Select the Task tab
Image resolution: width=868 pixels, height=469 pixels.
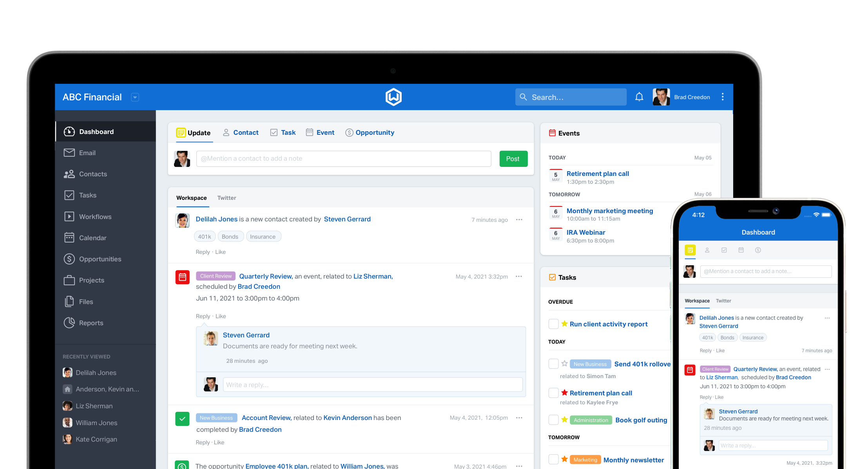283,132
